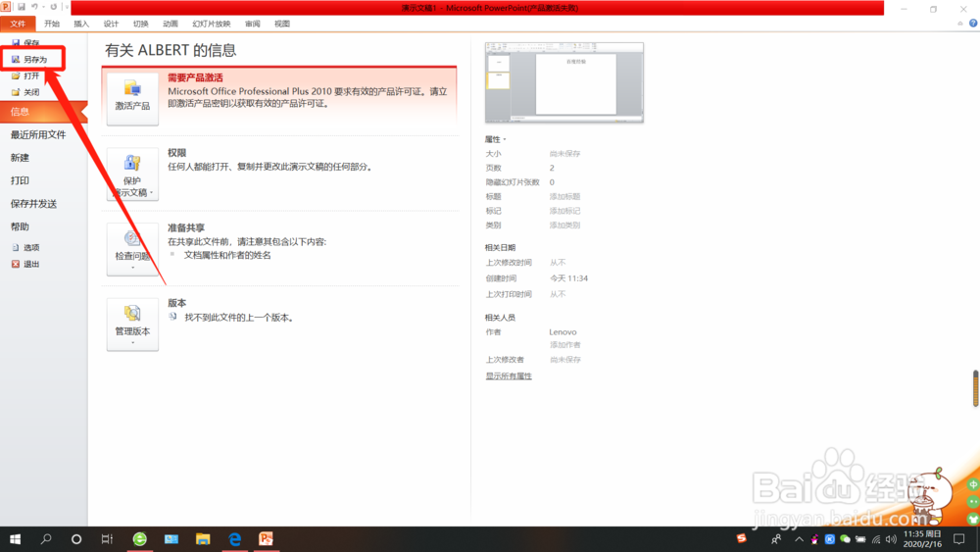Choose 打开 in the backstage sidebar
The image size is (980, 552).
coord(26,75)
